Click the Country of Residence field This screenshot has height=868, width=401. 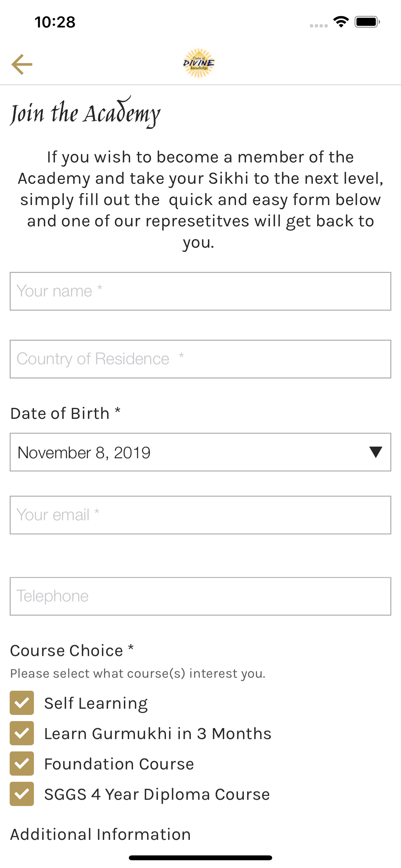(200, 359)
